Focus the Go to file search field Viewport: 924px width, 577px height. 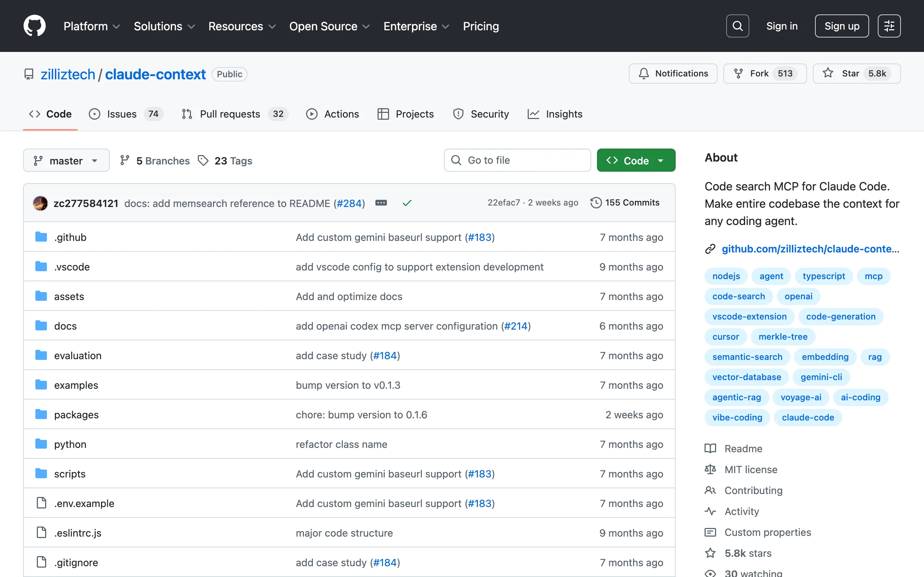517,160
